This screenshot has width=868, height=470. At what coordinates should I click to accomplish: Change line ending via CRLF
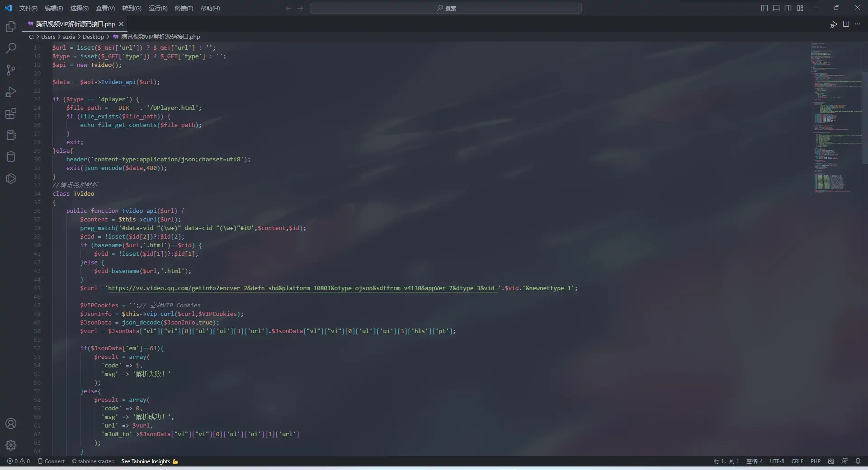click(x=797, y=461)
